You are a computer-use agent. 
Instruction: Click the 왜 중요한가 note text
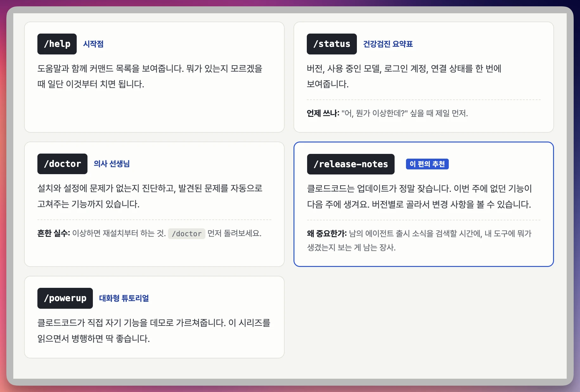[x=419, y=241]
